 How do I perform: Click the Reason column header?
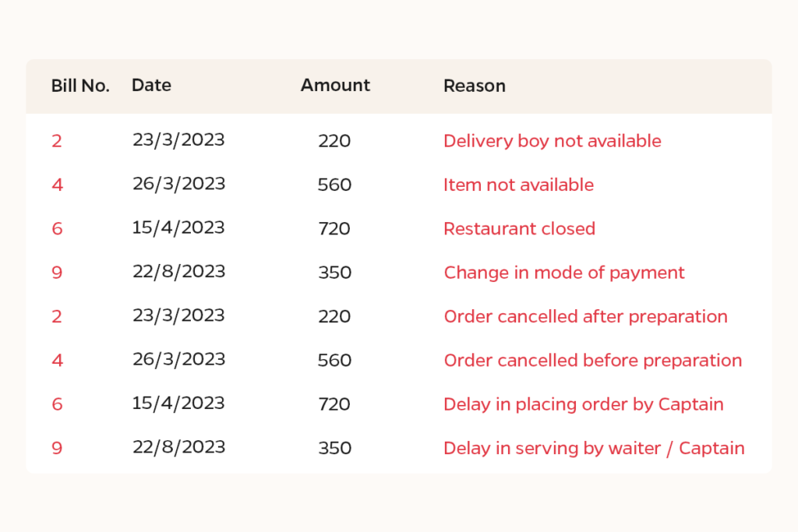click(475, 86)
